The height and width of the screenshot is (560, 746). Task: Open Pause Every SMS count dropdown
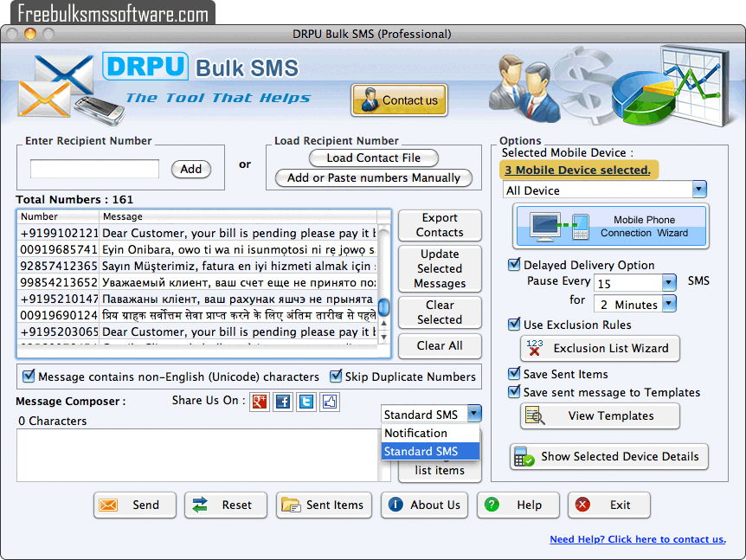click(669, 283)
